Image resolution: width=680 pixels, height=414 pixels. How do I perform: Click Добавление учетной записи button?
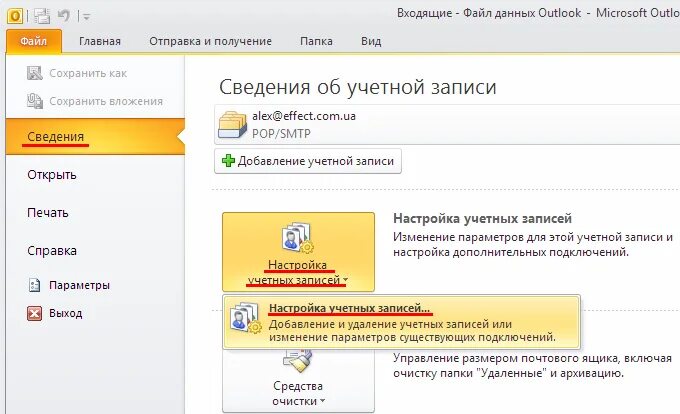tap(308, 161)
